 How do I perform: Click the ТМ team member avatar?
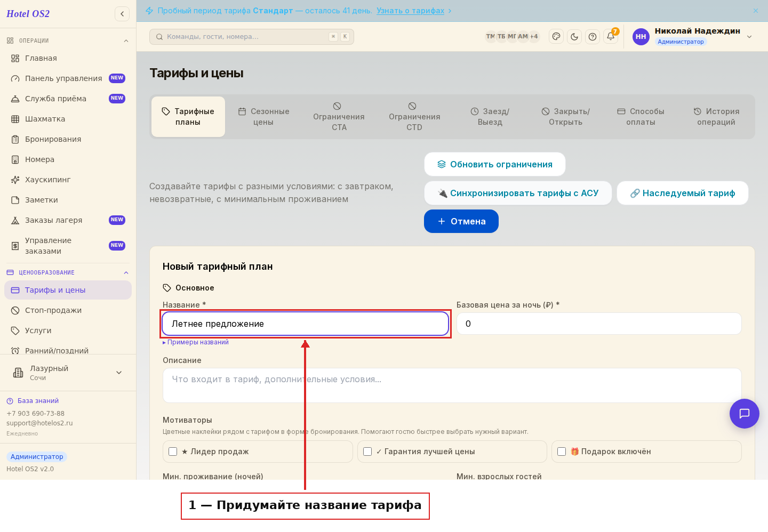(490, 37)
